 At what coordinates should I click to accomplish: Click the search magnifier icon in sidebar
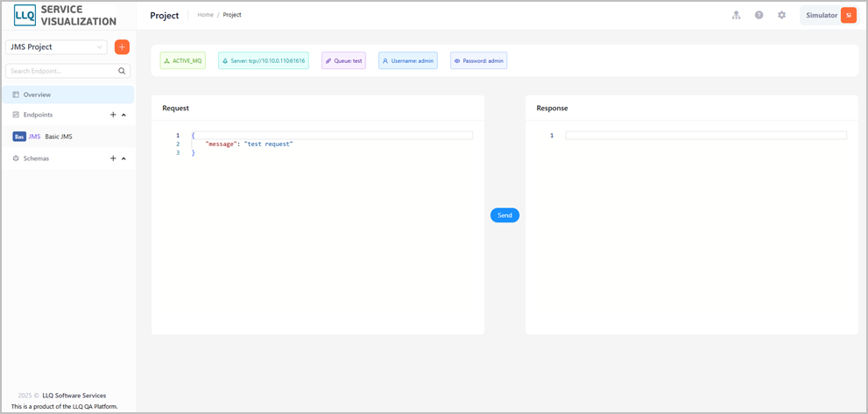pos(122,71)
